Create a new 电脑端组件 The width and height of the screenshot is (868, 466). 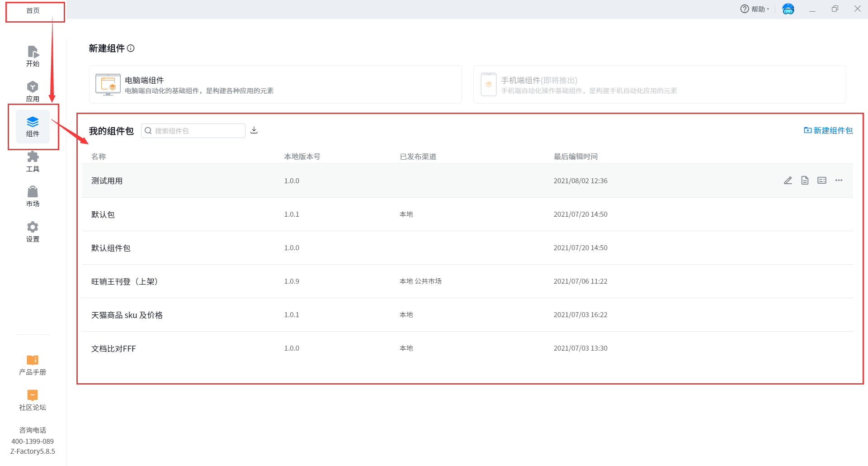tap(275, 85)
